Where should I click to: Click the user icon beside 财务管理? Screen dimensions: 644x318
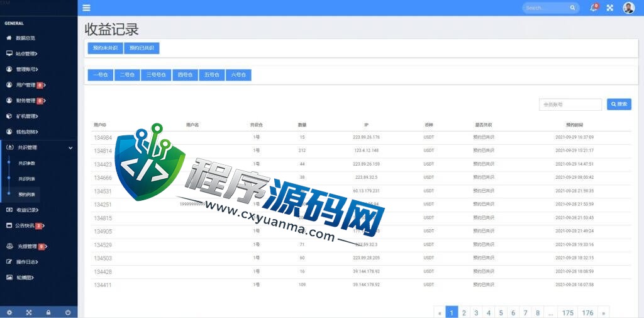(x=9, y=100)
